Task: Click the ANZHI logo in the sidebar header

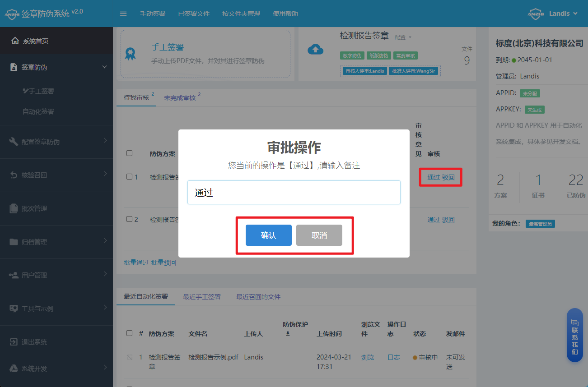Action: tap(12, 13)
